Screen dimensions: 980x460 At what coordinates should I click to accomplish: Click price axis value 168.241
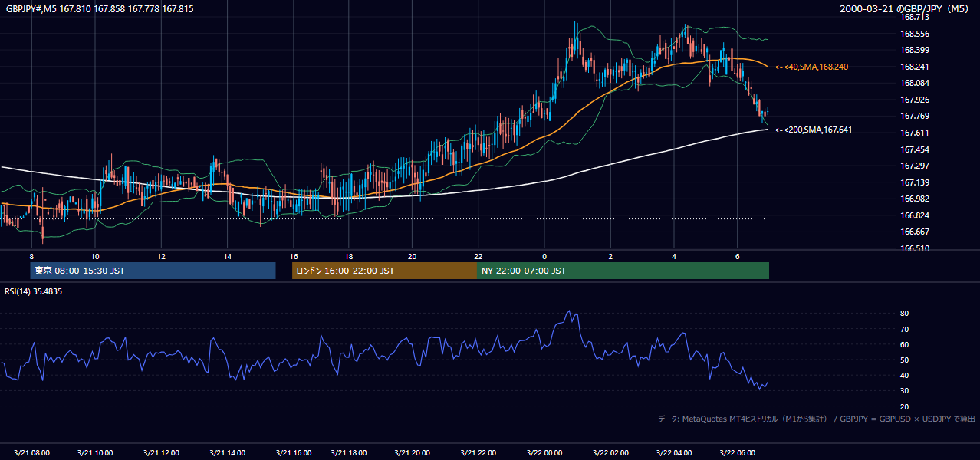tap(915, 67)
